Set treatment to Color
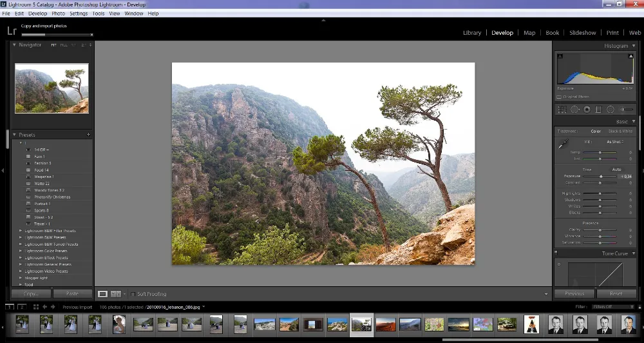This screenshot has height=343, width=644. click(596, 131)
